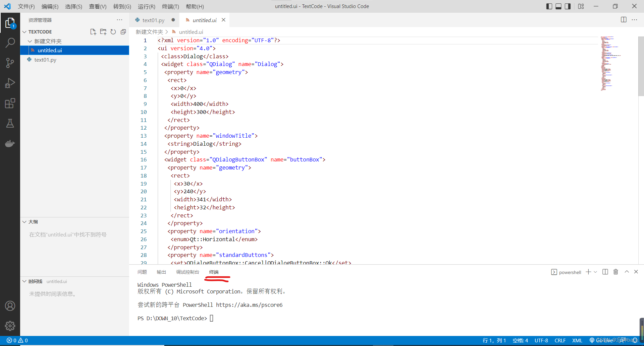Image resolution: width=644 pixels, height=346 pixels.
Task: Add a new terminal with plus icon
Action: tap(588, 272)
